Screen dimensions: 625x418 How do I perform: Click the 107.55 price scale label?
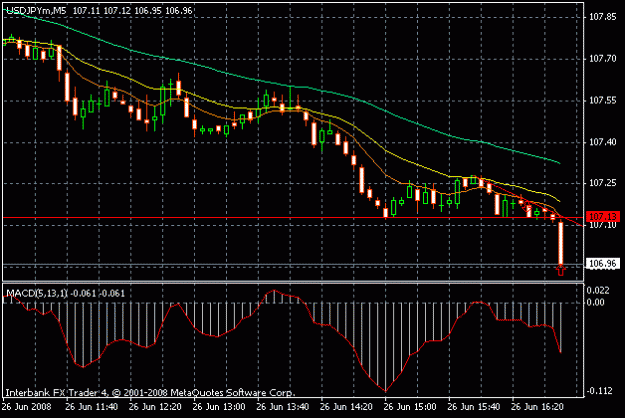(603, 100)
